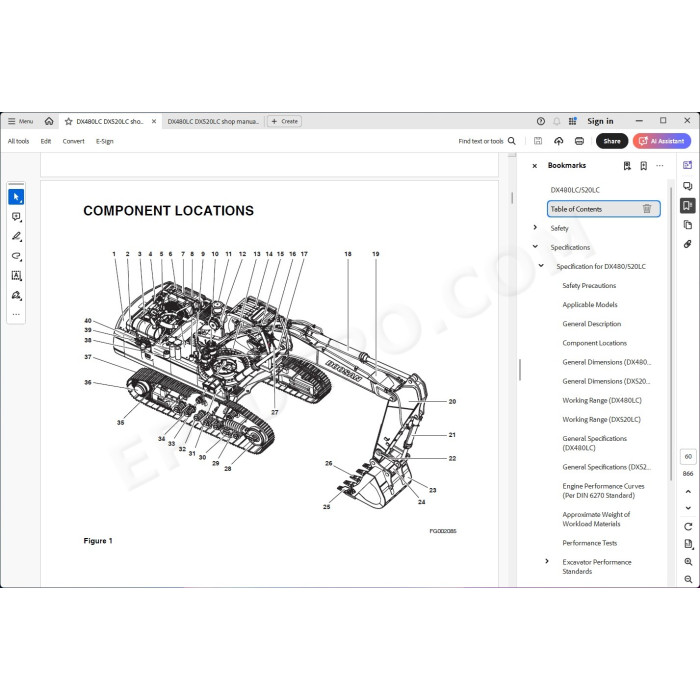Open the comments panel icon
The width and height of the screenshot is (700, 700).
pos(688,186)
